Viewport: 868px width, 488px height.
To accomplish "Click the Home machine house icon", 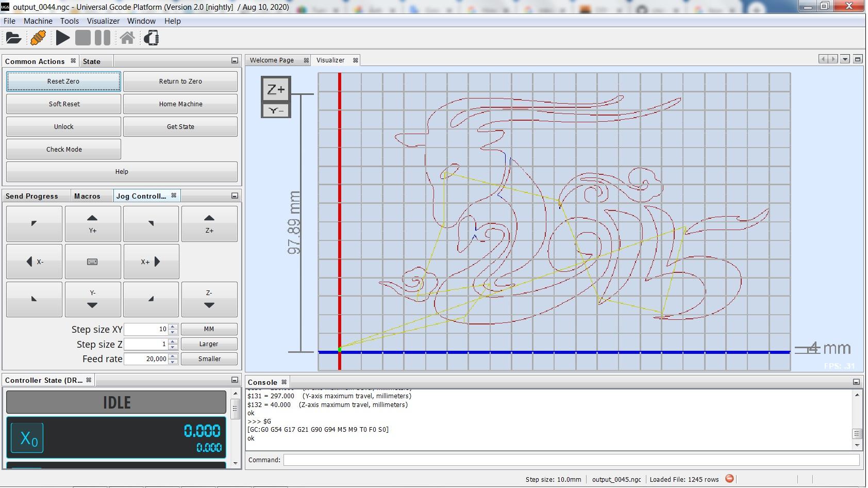I will coord(127,38).
